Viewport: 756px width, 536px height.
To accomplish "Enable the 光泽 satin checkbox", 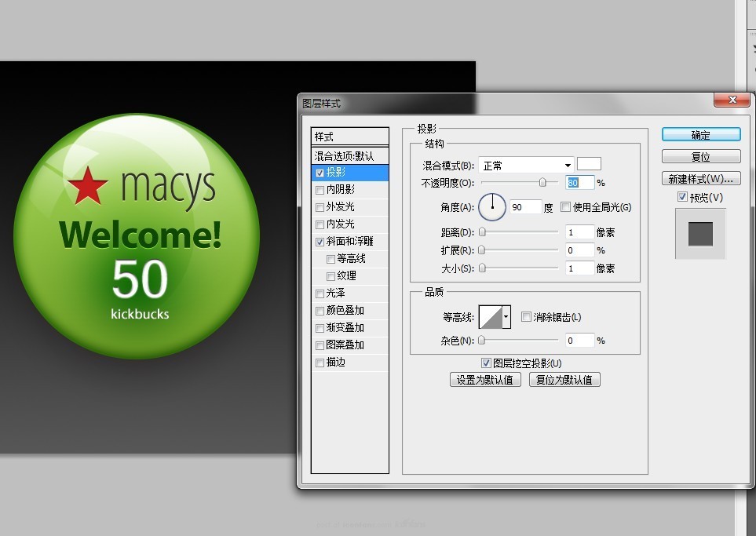I will click(x=320, y=294).
